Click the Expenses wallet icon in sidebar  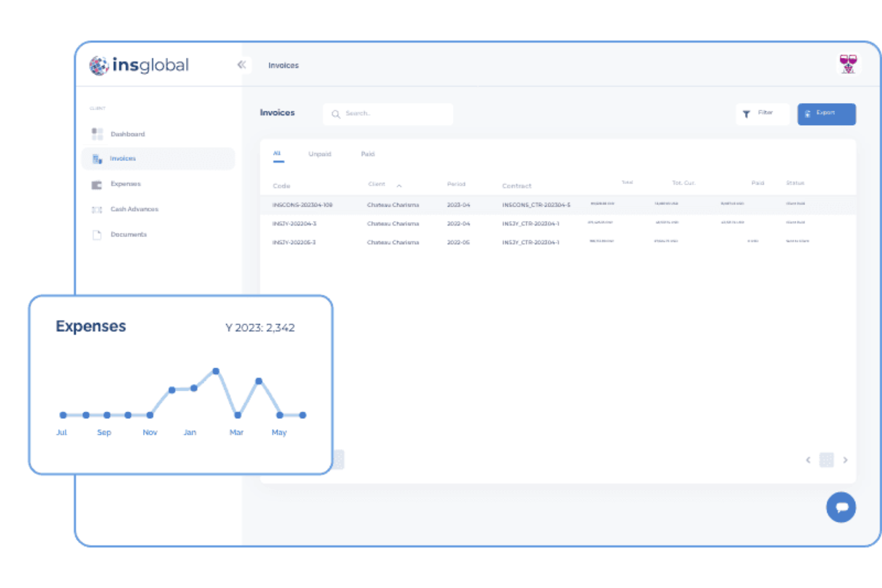tap(97, 185)
